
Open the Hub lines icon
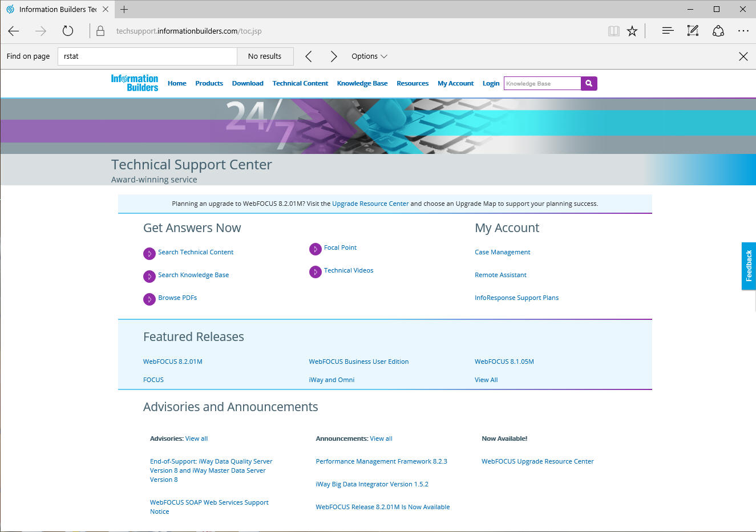click(x=668, y=31)
